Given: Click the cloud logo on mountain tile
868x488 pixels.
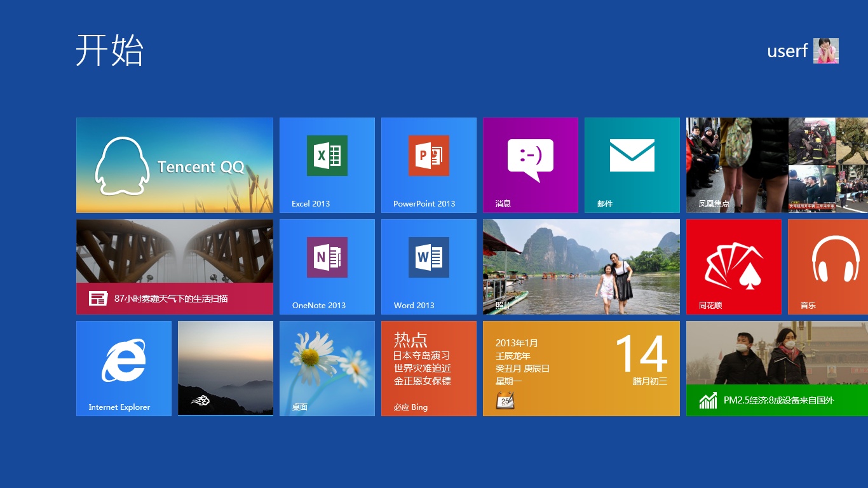Looking at the screenshot, I should tap(201, 401).
